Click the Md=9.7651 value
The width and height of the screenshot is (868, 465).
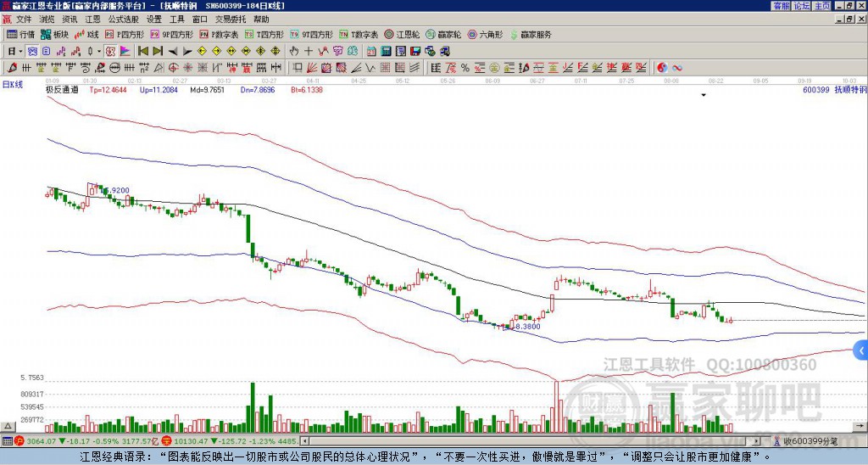pyautogui.click(x=207, y=89)
